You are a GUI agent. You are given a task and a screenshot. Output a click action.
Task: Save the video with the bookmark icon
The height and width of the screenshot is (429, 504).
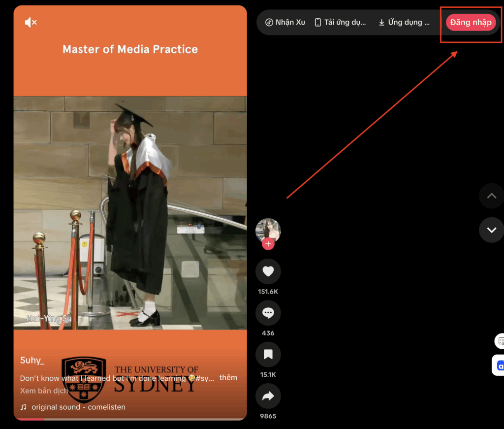268,355
